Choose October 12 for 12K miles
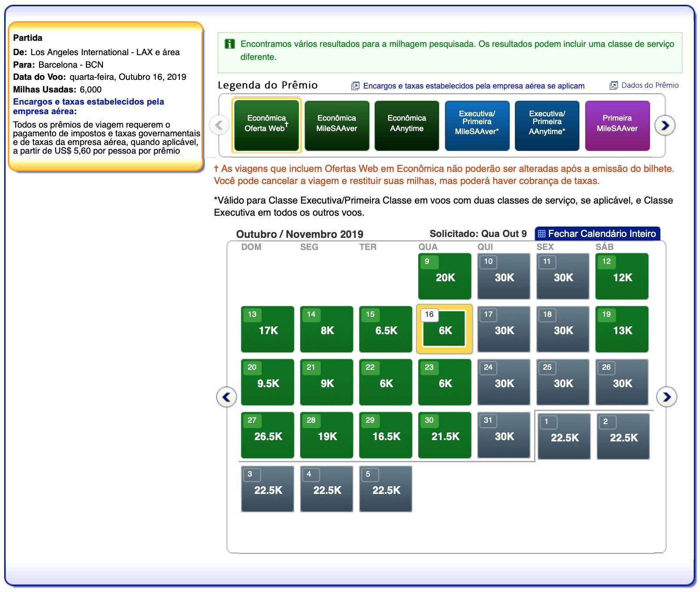The image size is (700, 592). click(x=622, y=276)
